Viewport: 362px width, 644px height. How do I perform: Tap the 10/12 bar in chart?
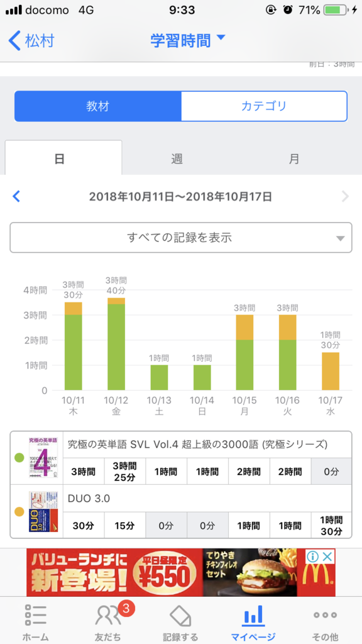(x=116, y=344)
